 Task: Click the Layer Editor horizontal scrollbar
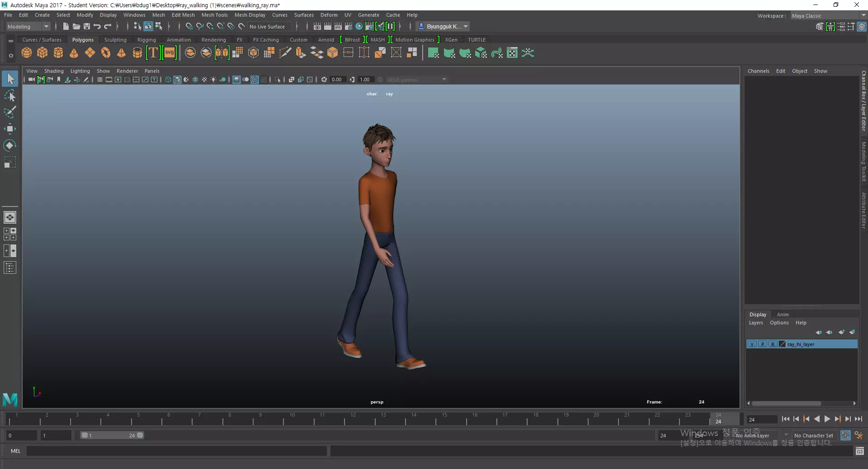787,403
